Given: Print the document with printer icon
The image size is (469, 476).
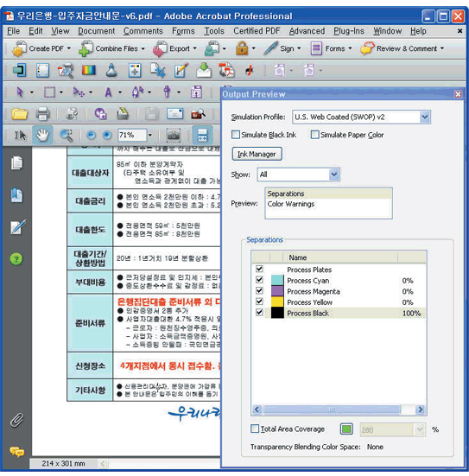Looking at the screenshot, I should click(43, 114).
